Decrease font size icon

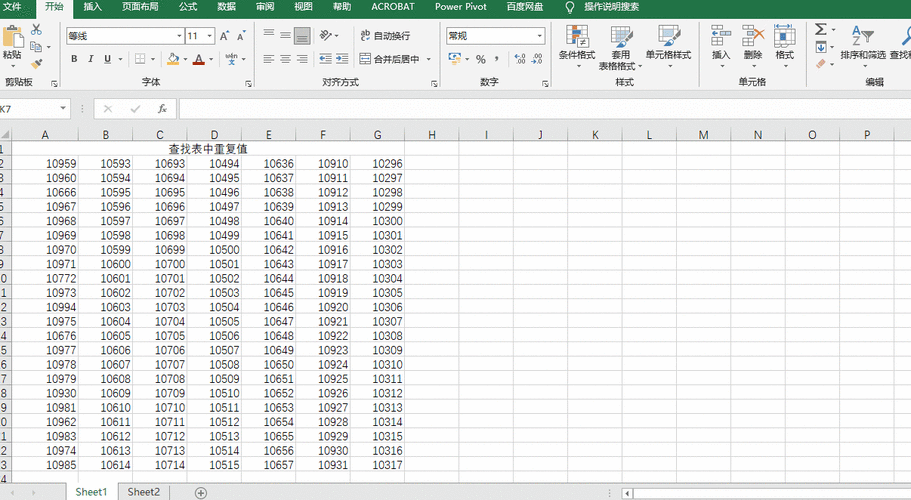(x=241, y=36)
